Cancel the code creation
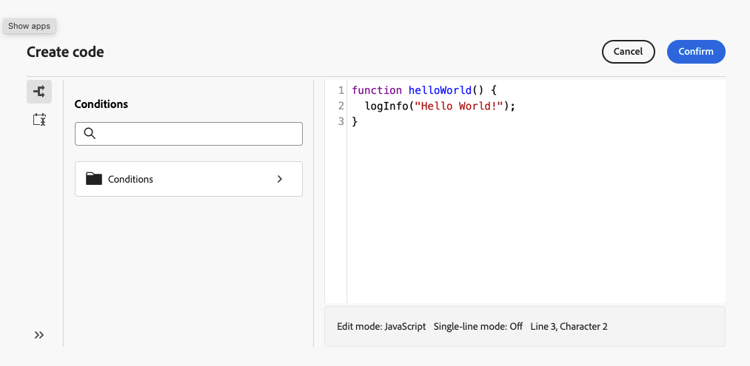The image size is (750, 366). click(628, 52)
